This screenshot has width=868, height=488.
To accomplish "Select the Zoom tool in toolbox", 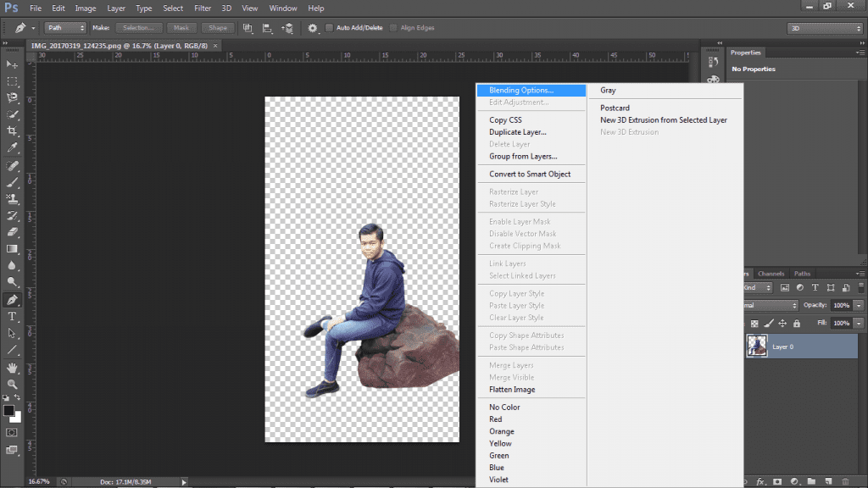I will (x=12, y=385).
